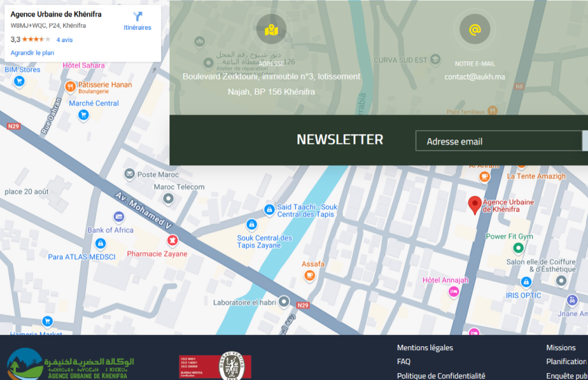Screen dimensions: 588x380
Task: Open the FAQ footer link
Action: tap(403, 361)
